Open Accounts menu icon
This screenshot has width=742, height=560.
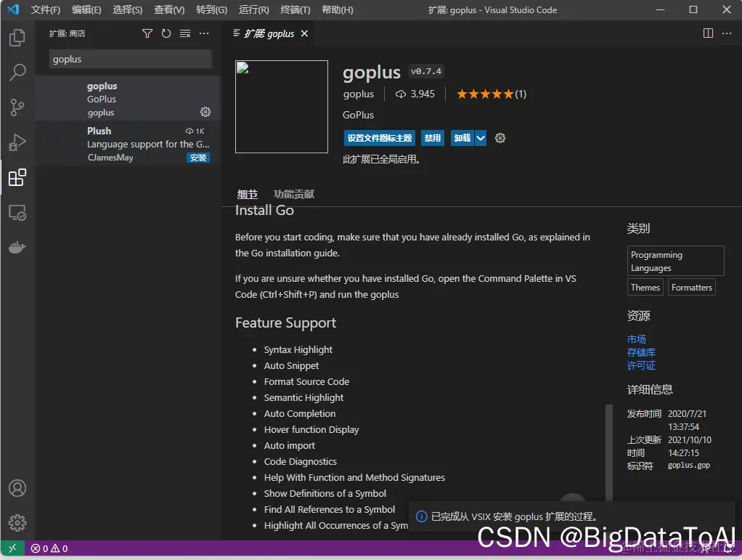point(17,488)
